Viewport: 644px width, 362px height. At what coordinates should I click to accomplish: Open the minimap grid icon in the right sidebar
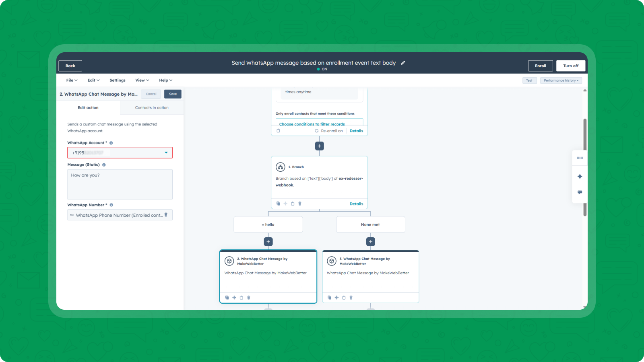click(580, 158)
